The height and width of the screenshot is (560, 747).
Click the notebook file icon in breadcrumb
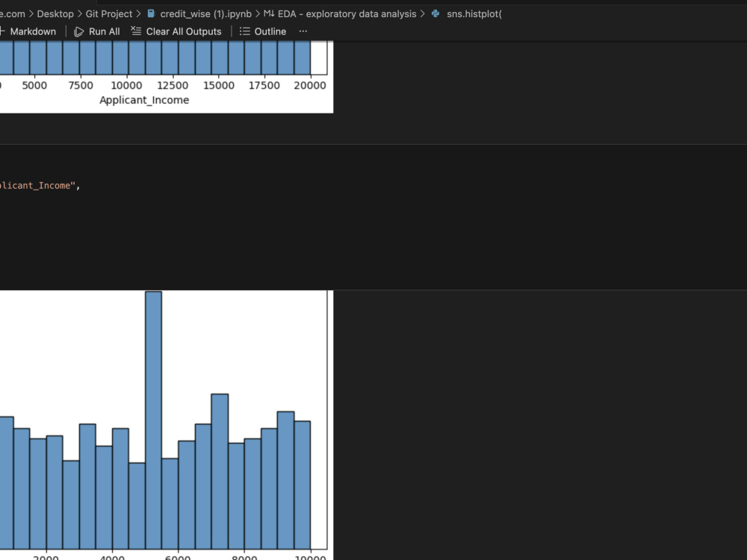pyautogui.click(x=151, y=13)
